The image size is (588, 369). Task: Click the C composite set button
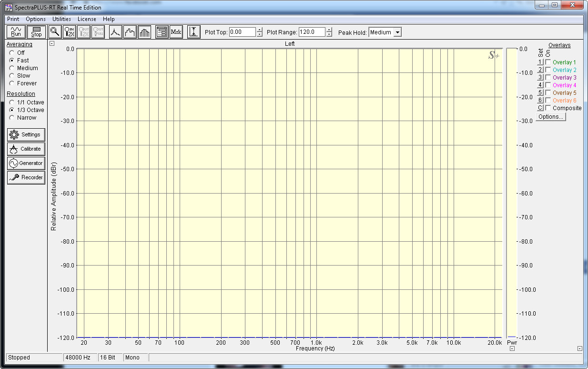click(x=540, y=108)
